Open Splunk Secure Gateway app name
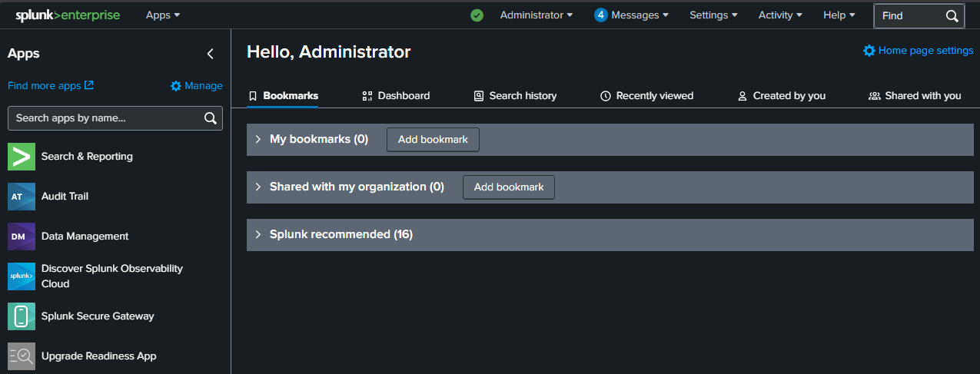Screen dimensions: 980x374 point(98,316)
